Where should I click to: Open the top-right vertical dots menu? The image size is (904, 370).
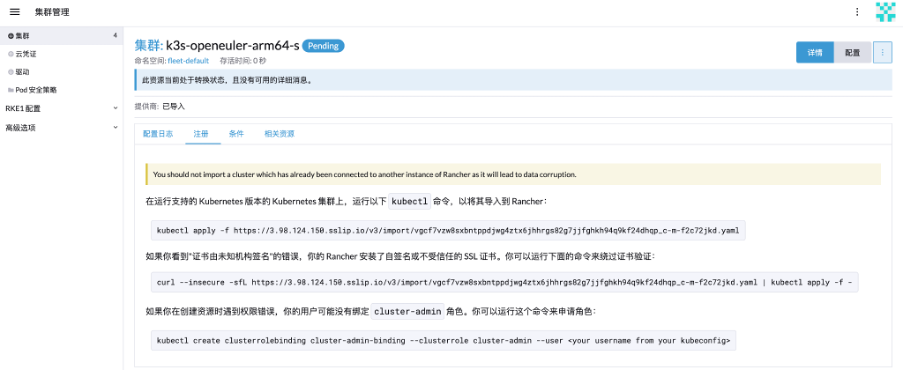point(857,12)
